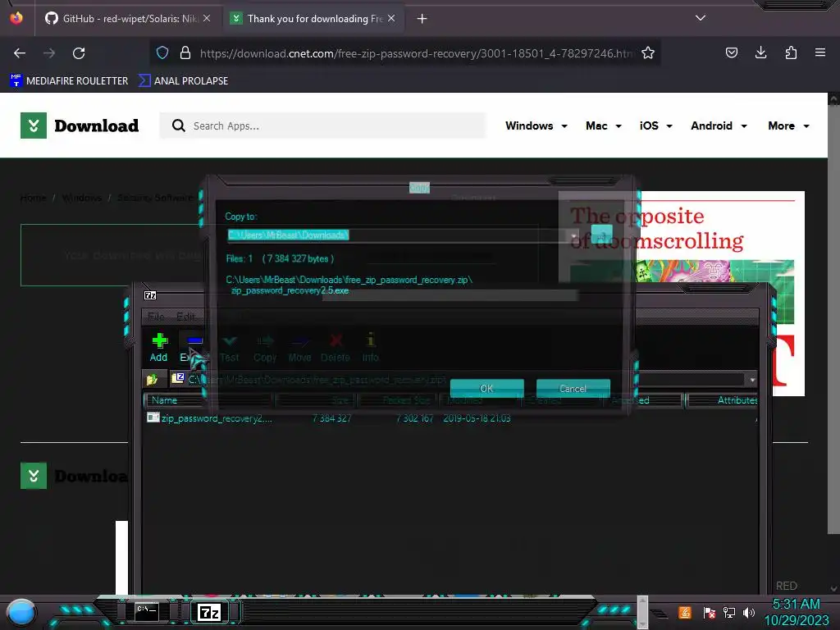Open the tracking protection shield icon

(162, 53)
